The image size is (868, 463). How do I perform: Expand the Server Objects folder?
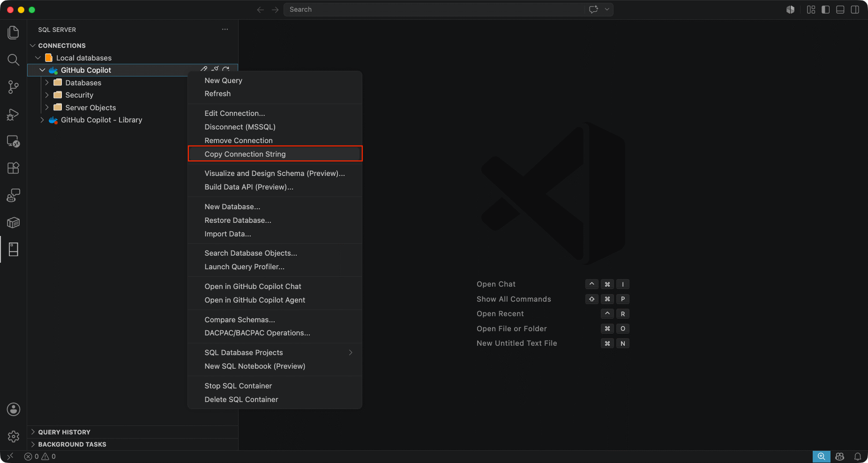(47, 107)
